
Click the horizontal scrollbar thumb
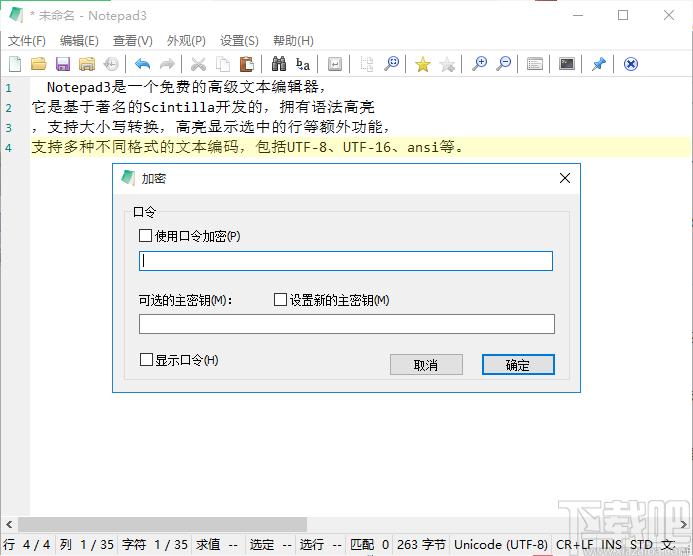pos(162,525)
